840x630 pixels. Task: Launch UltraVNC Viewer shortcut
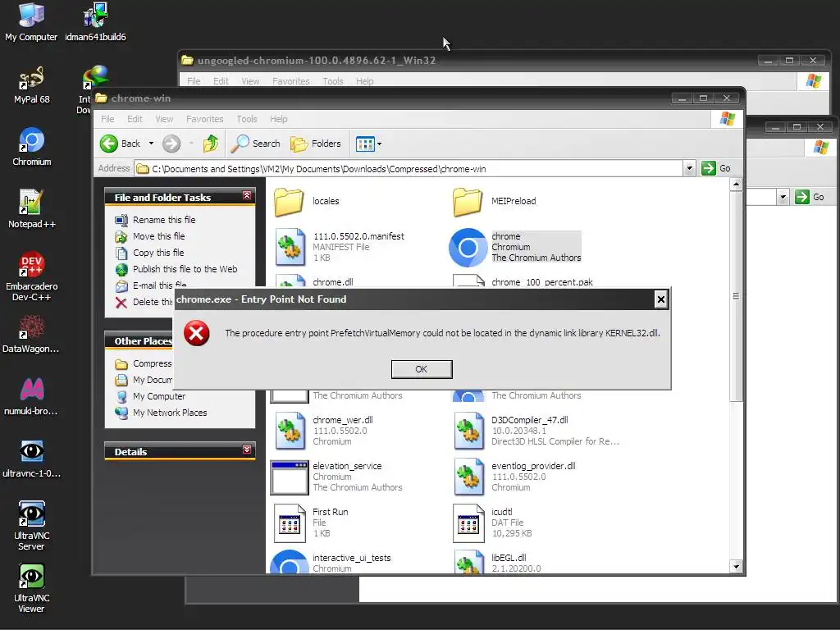pos(32,588)
